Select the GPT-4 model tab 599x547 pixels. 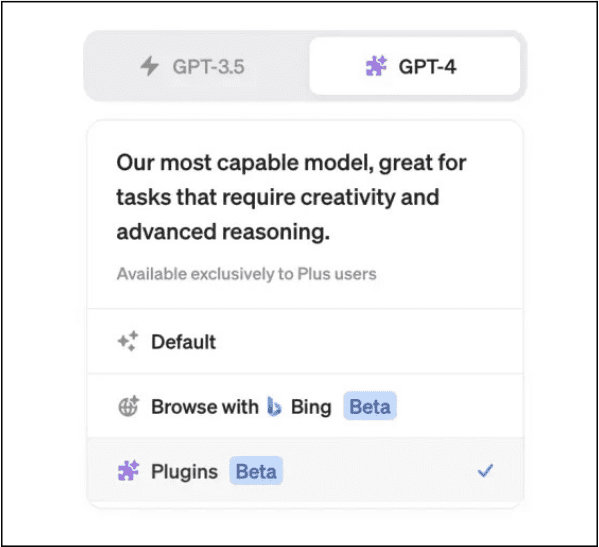pos(415,66)
